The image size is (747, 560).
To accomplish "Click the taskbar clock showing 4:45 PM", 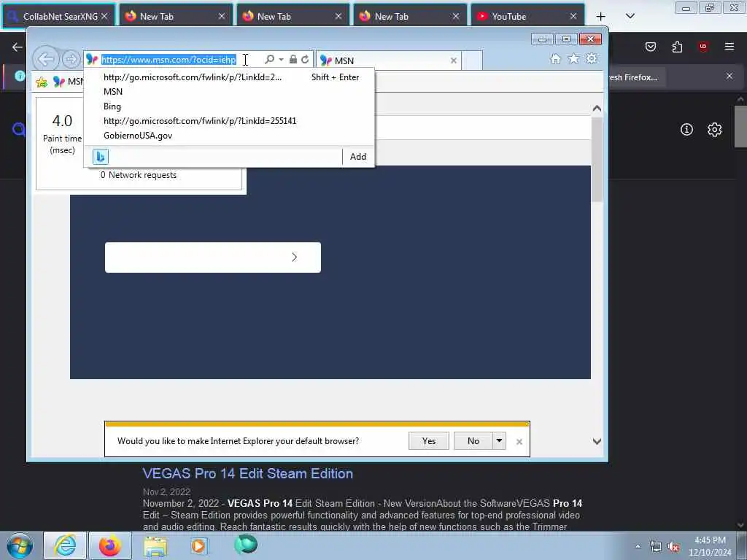I will click(x=710, y=546).
